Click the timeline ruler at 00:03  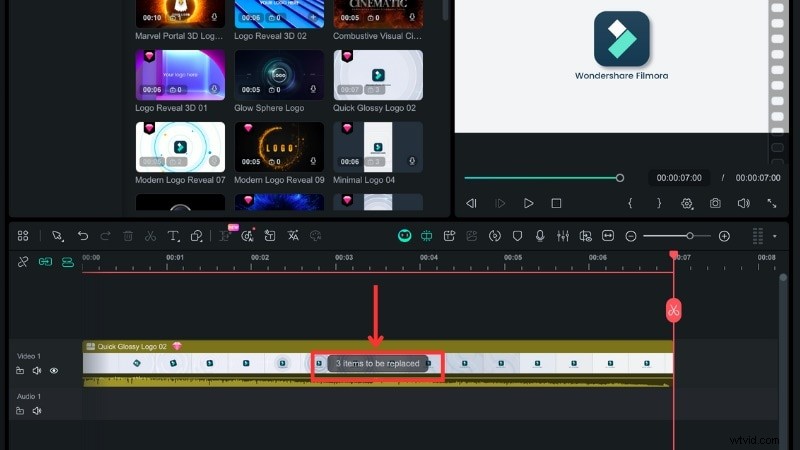pos(344,258)
